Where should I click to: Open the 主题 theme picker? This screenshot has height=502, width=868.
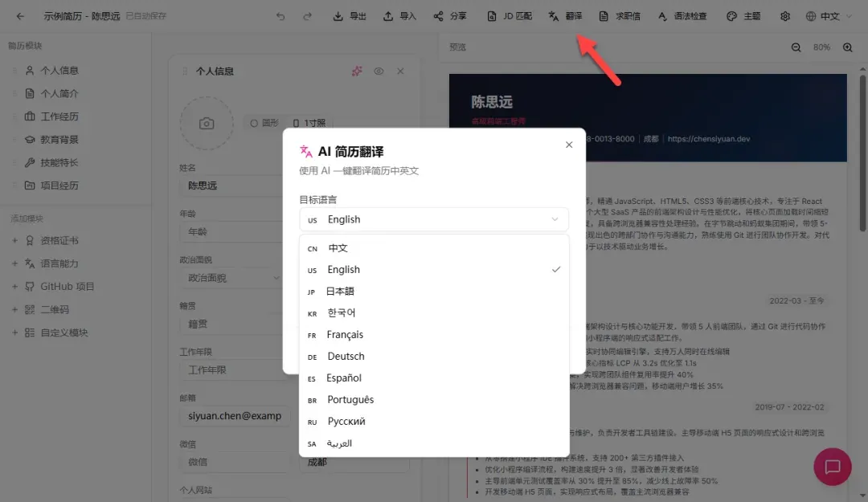point(743,16)
